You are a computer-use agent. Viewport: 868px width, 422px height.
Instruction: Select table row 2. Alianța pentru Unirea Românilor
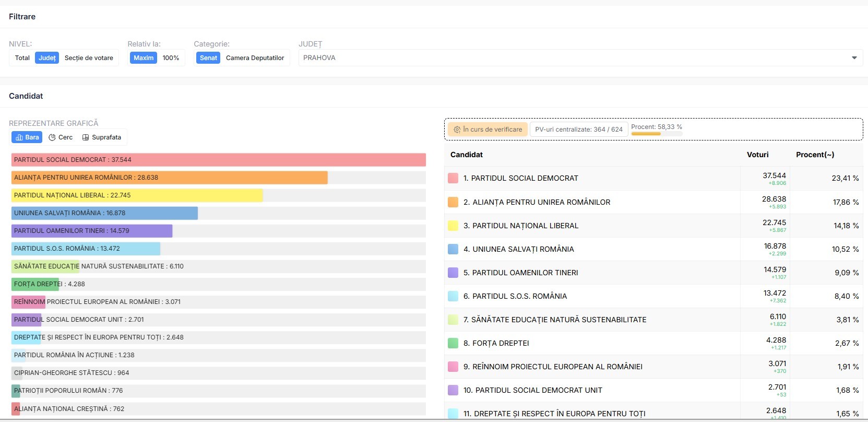click(653, 202)
